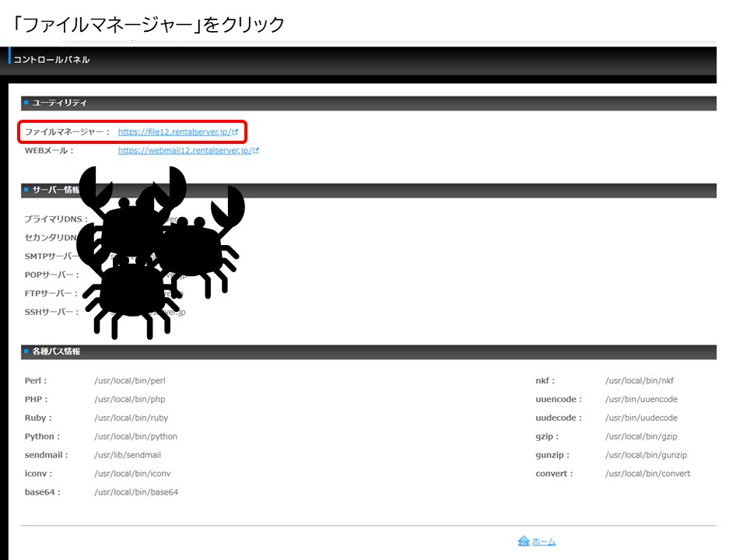Select the プライマリDNS label

[x=56, y=219]
